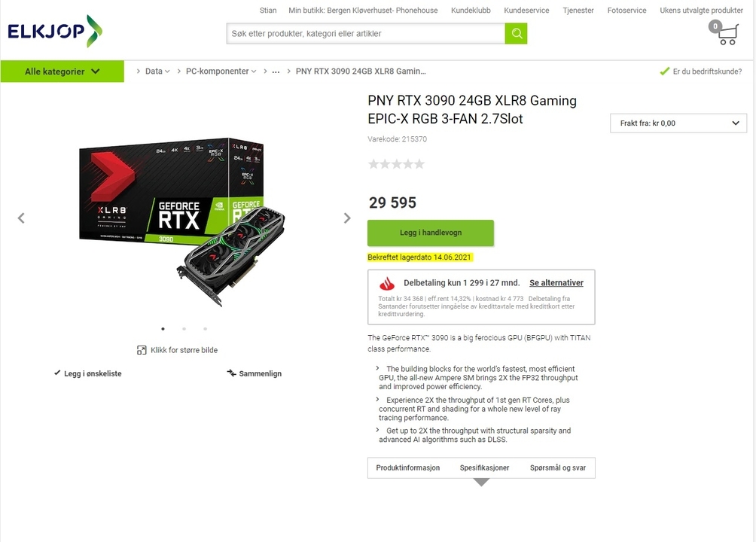The width and height of the screenshot is (756, 542).
Task: Click the green search magnifier icon
Action: pyautogui.click(x=516, y=33)
